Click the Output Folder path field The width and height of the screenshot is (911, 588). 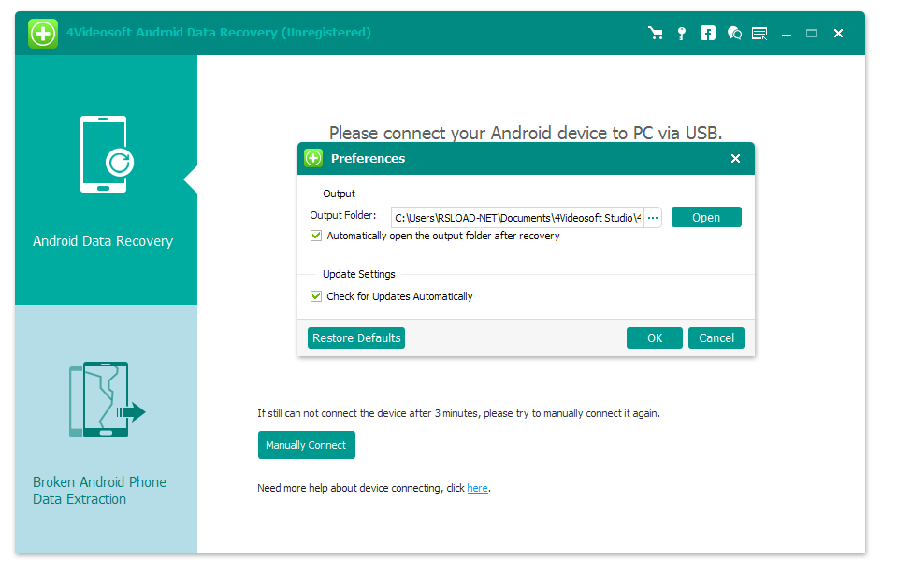coord(517,218)
